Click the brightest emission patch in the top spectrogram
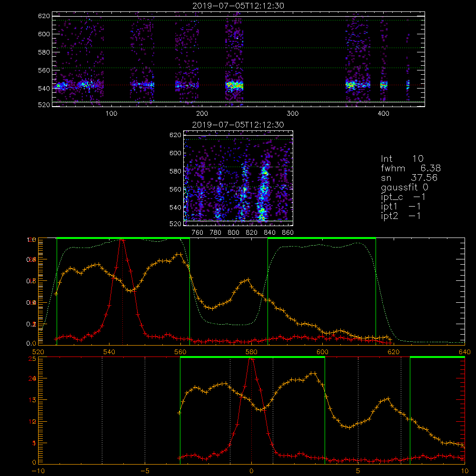The width and height of the screenshot is (476, 476). [x=234, y=85]
